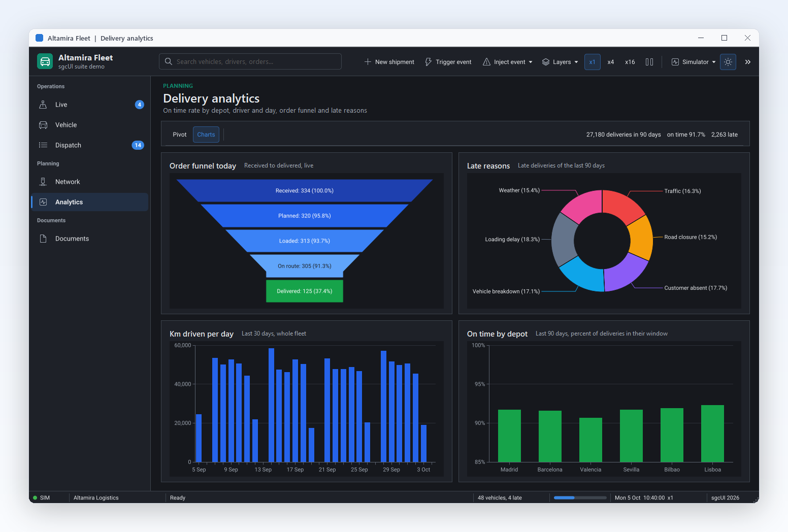The image size is (788, 532).
Task: Set simulation speed to x16
Action: pyautogui.click(x=630, y=62)
